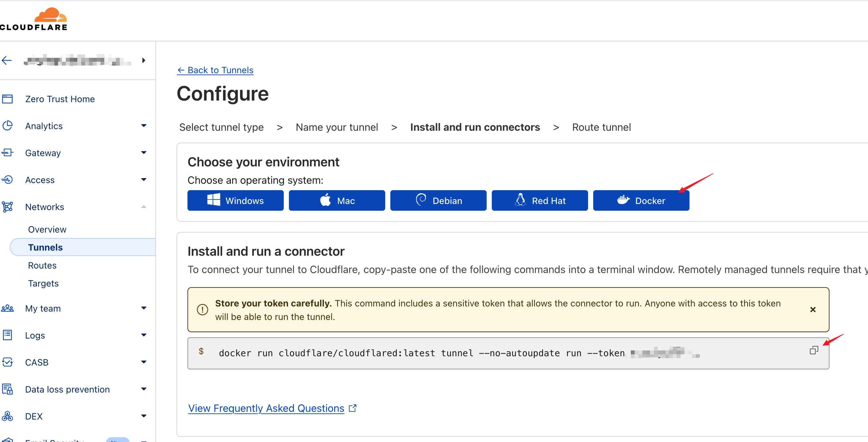Screen dimensions: 868x442
Task: Open Zero Trust Home
Action: pyautogui.click(x=60, y=99)
